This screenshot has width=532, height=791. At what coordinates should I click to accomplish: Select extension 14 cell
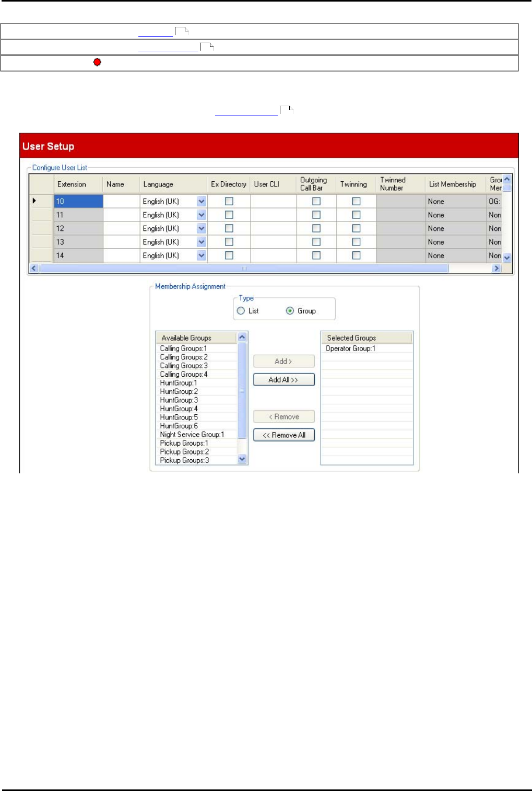click(x=78, y=255)
